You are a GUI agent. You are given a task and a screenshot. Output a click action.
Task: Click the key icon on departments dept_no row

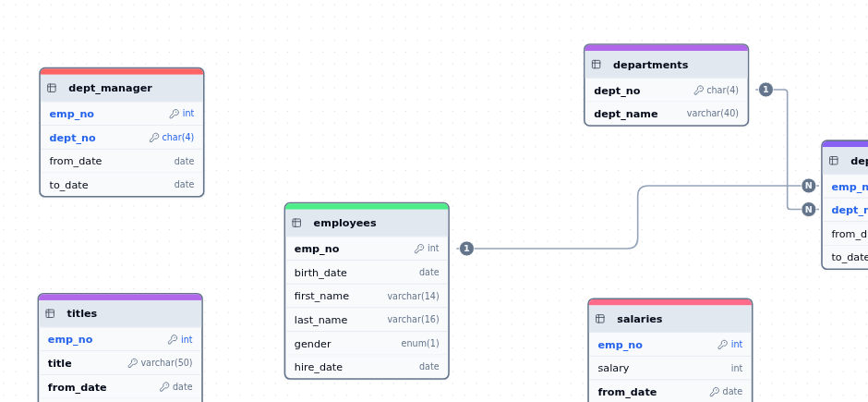click(699, 91)
